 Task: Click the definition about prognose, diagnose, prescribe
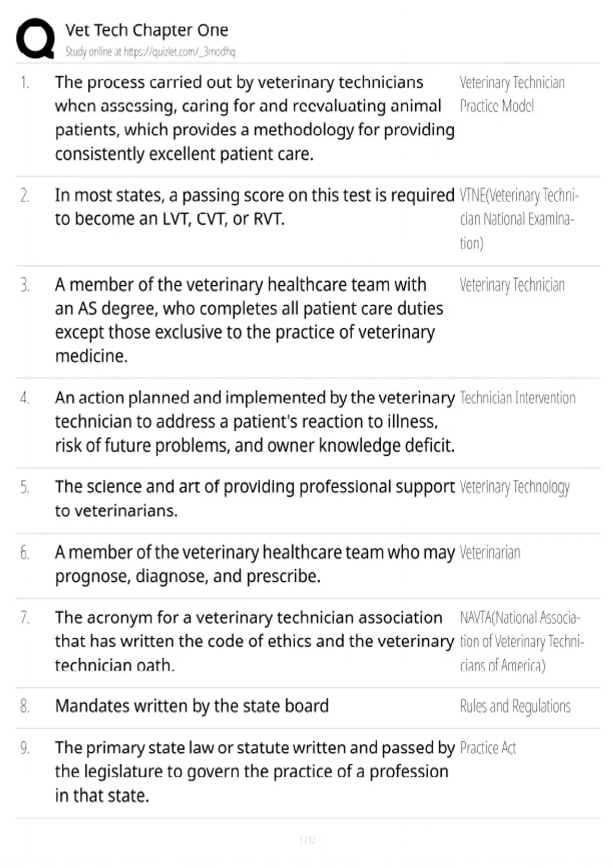(254, 564)
